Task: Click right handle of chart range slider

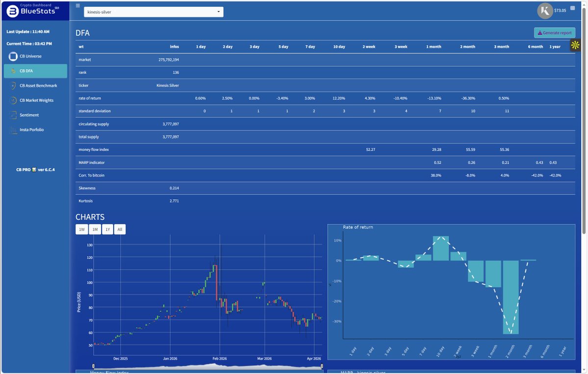Action: pos(322,366)
